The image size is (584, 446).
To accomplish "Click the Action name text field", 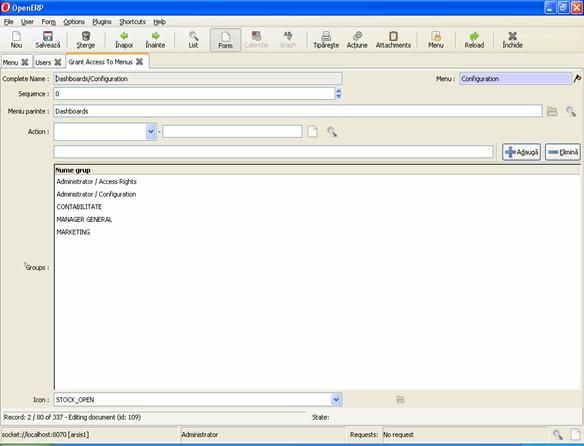I will point(232,132).
